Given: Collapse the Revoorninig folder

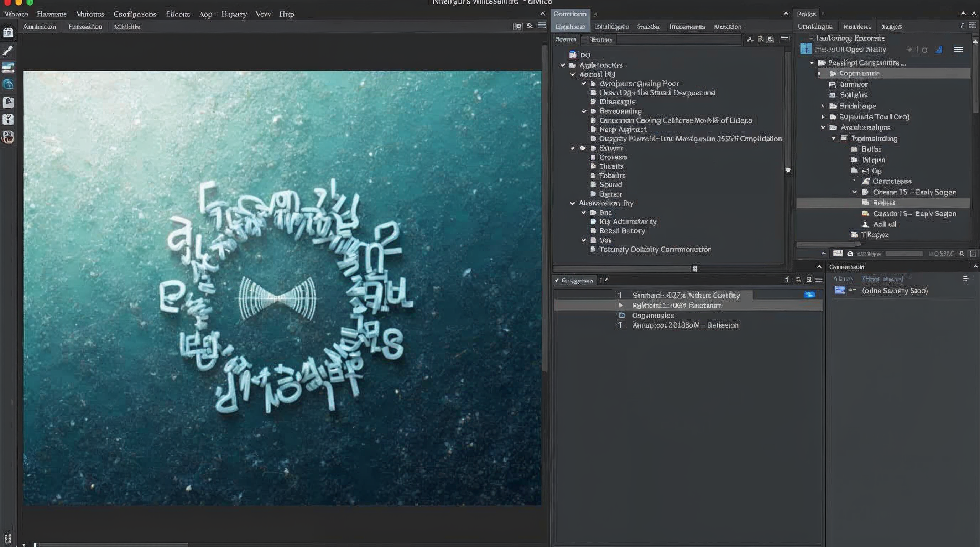Looking at the screenshot, I should click(584, 111).
